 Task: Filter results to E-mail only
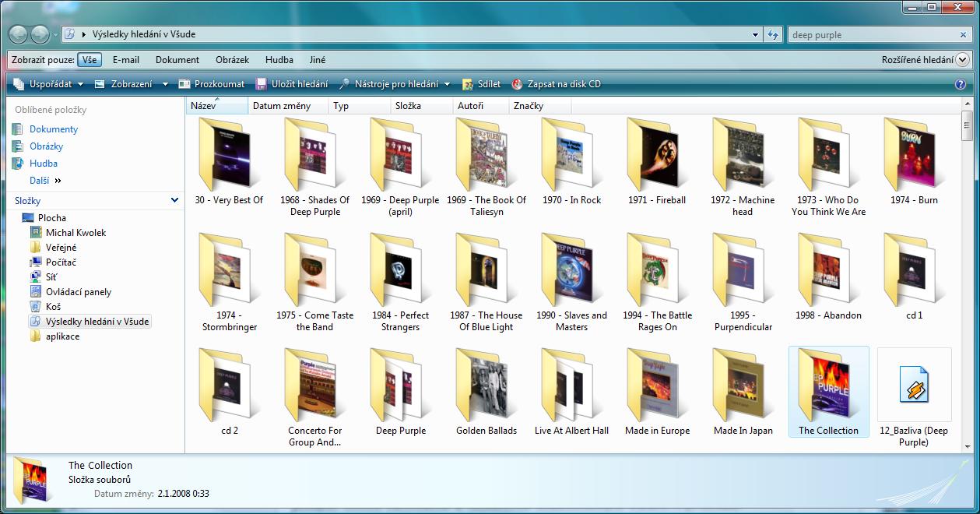125,59
